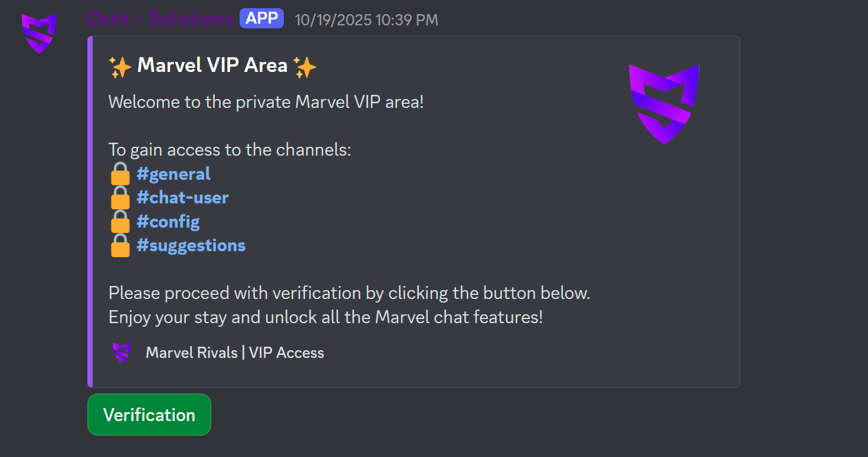The width and height of the screenshot is (868, 457).
Task: Open the #chat-user channel link
Action: coord(182,198)
